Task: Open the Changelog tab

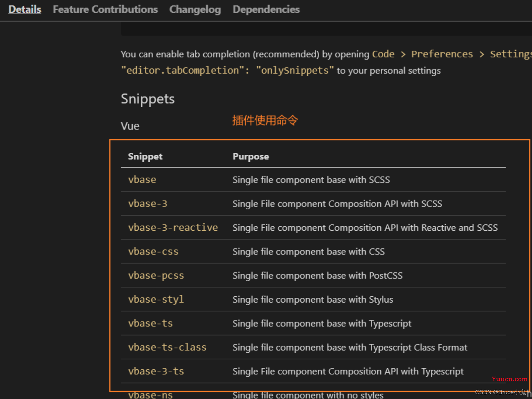Action: tap(195, 10)
